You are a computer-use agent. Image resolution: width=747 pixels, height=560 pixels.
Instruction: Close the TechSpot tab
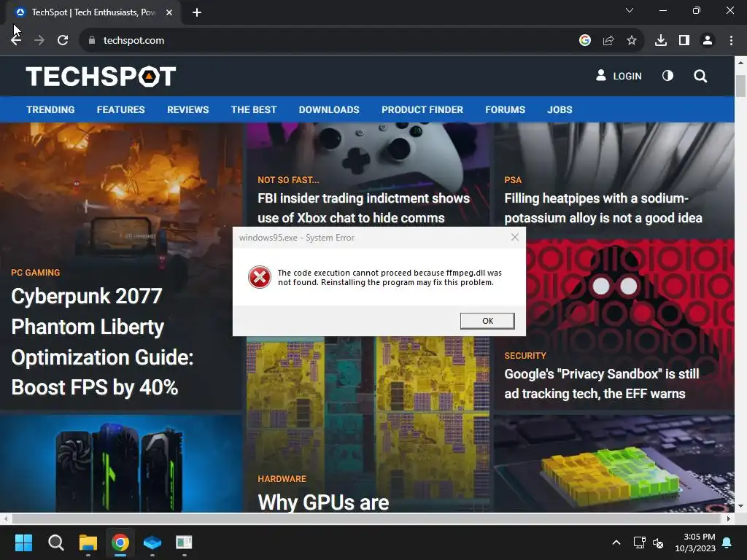pyautogui.click(x=169, y=12)
